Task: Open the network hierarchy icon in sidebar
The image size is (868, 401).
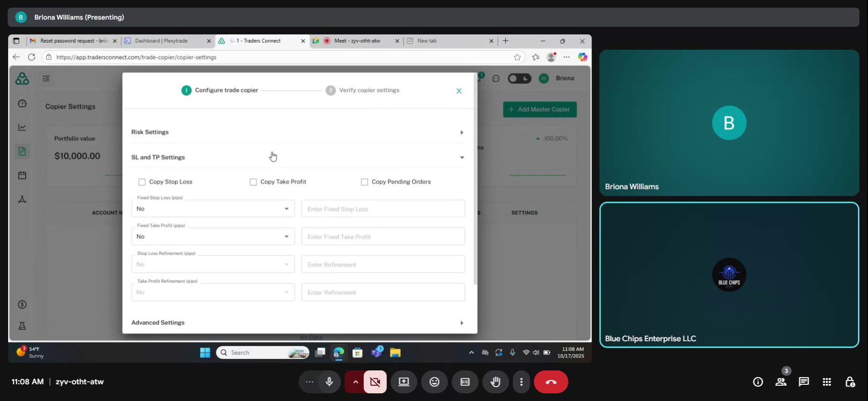Action: click(22, 199)
